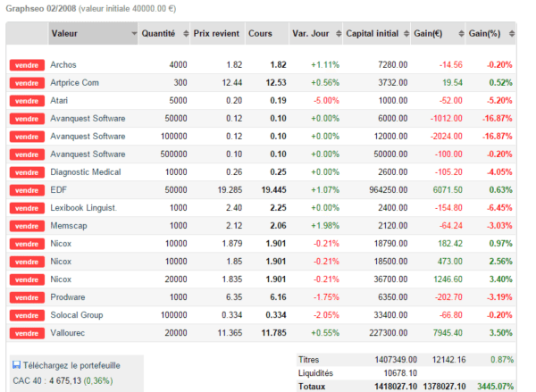The width and height of the screenshot is (536, 392).
Task: Open the Artprice Com stock name
Action: (x=74, y=83)
